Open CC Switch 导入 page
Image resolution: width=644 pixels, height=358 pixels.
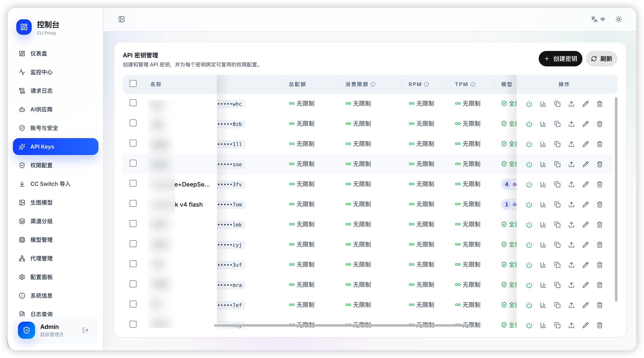55,184
